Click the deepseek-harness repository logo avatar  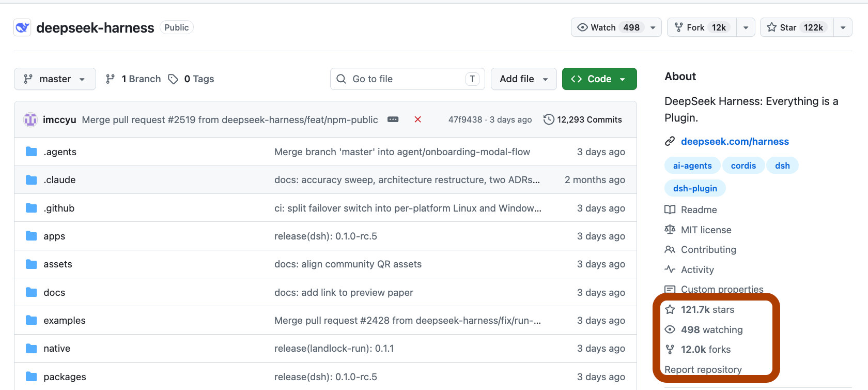click(x=22, y=27)
